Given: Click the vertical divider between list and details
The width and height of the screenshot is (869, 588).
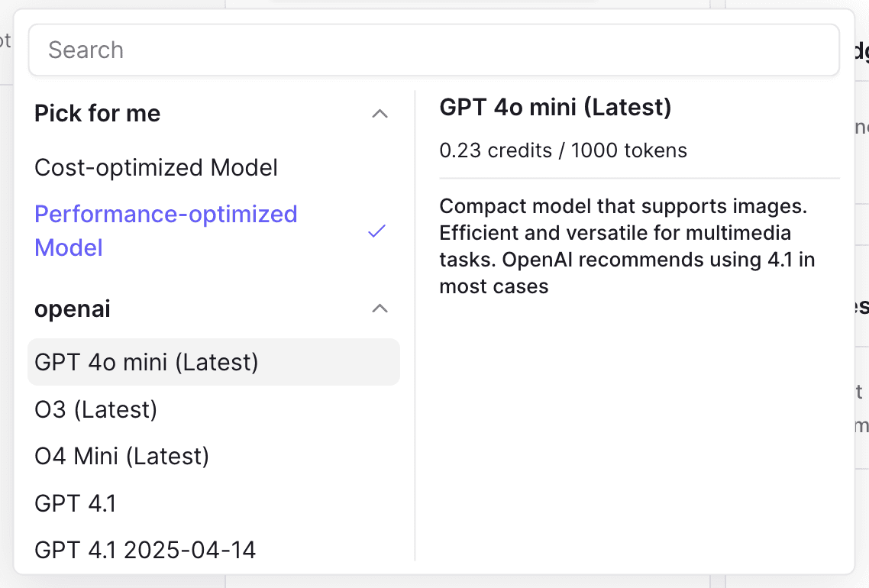Looking at the screenshot, I should 415,326.
